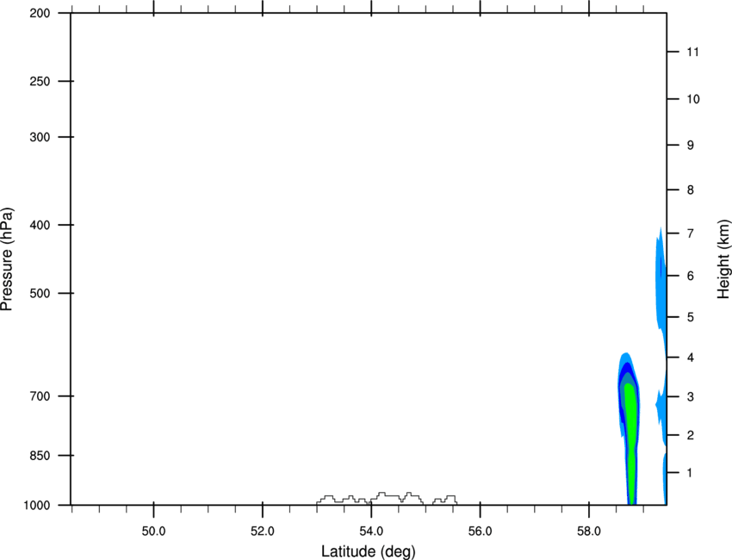Click the 2 km height label
732x560 pixels.
coord(691,435)
